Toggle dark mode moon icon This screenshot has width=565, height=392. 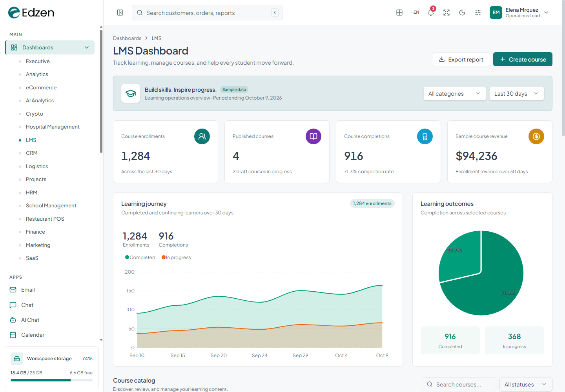click(462, 13)
